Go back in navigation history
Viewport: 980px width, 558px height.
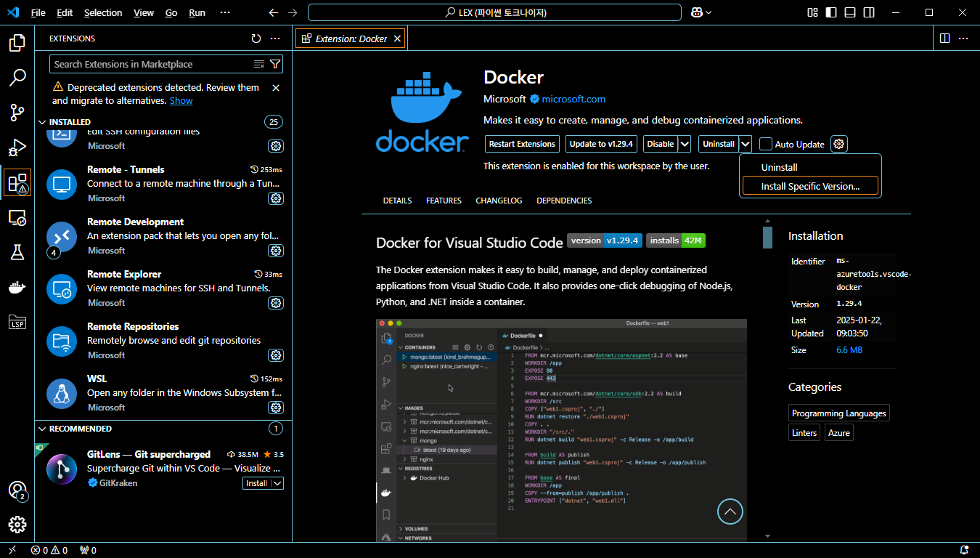(x=273, y=12)
